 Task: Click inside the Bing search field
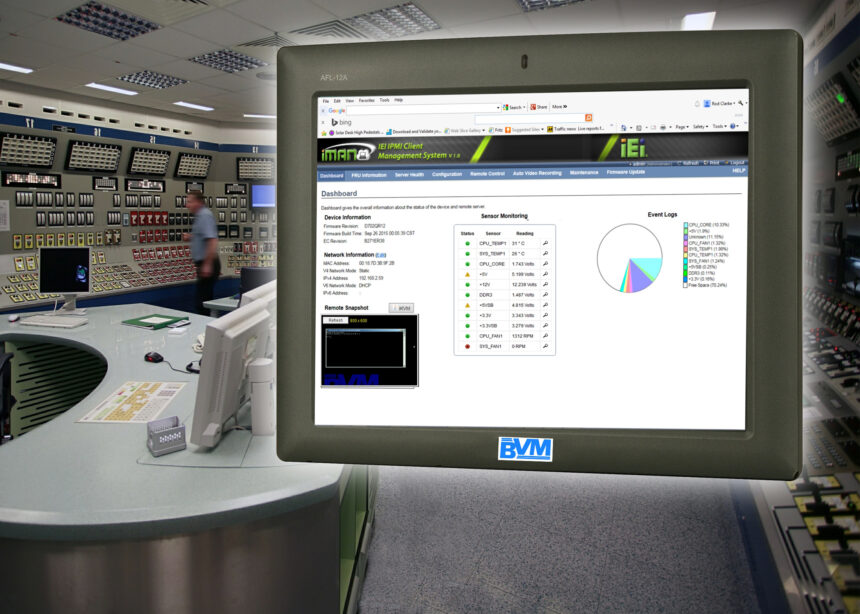[530, 118]
